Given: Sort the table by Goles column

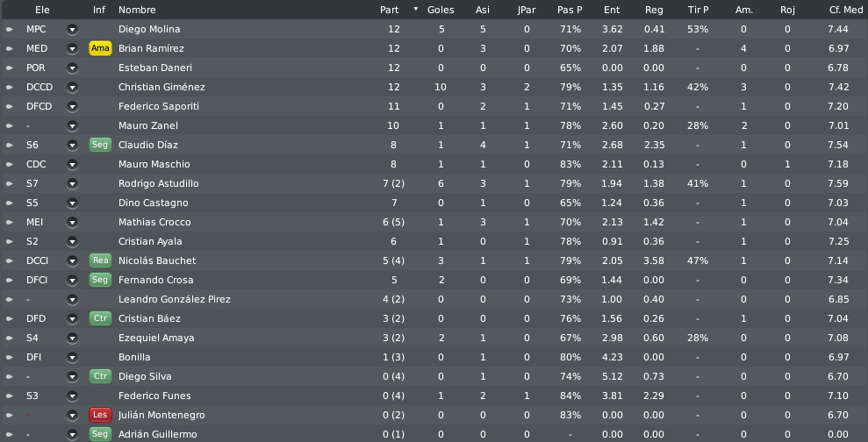Looking at the screenshot, I should coord(441,10).
